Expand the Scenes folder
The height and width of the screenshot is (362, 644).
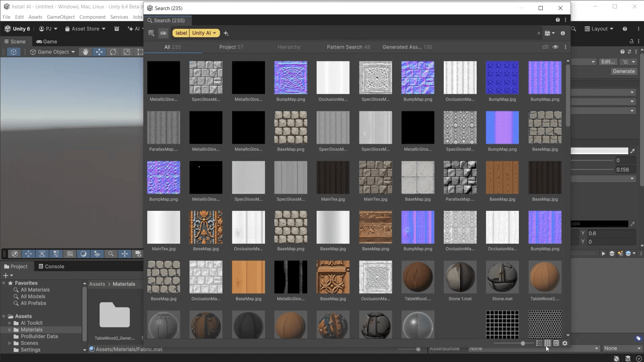point(10,343)
